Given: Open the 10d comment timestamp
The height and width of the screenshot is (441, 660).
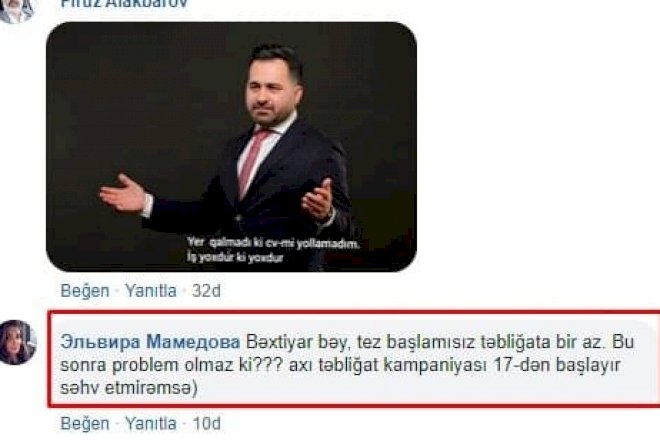Looking at the screenshot, I should pos(207,423).
